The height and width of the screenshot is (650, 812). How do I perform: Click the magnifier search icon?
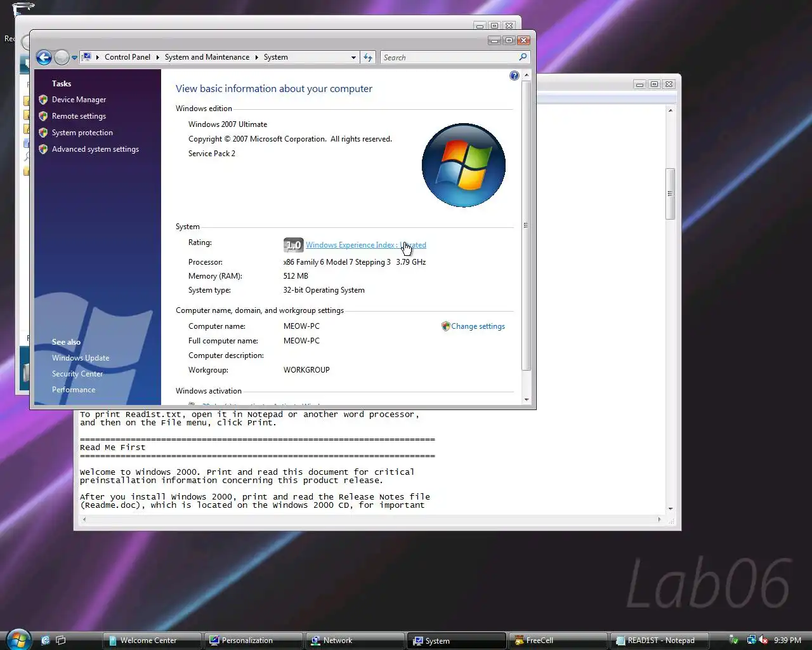523,57
